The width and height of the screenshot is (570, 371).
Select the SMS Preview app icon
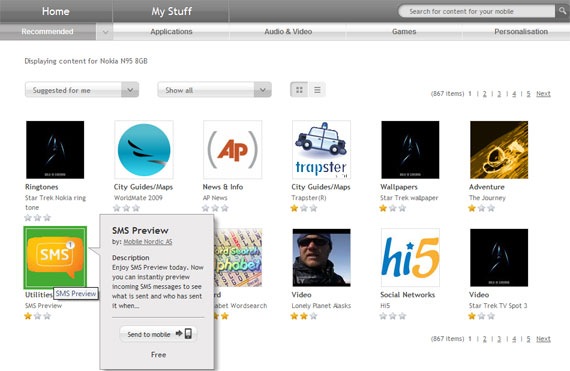pos(55,257)
